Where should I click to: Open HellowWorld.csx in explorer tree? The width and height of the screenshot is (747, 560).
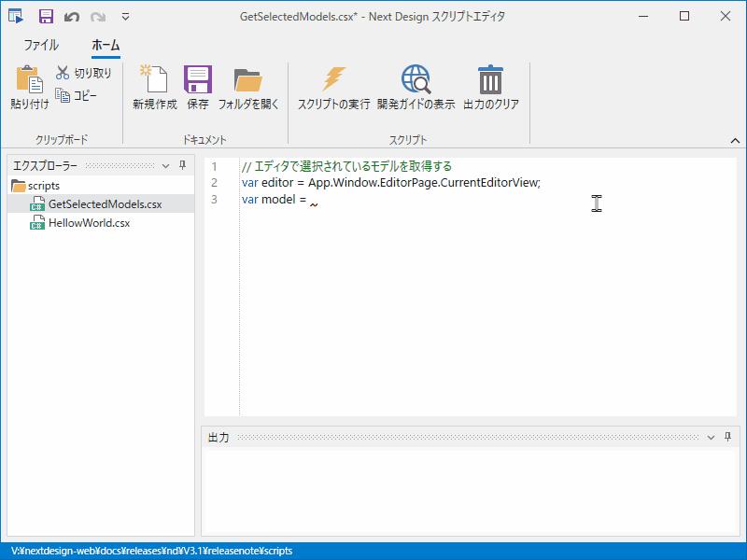[x=101, y=223]
